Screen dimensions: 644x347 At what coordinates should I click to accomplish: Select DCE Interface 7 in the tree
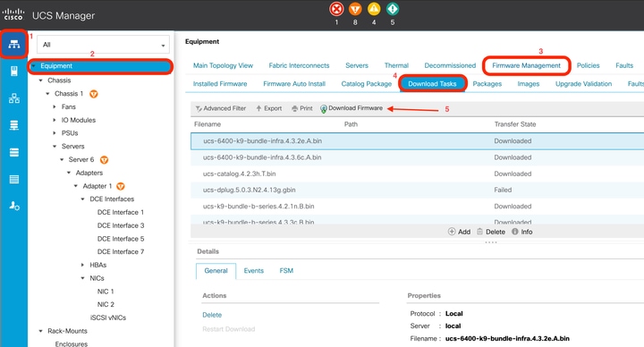pos(121,251)
